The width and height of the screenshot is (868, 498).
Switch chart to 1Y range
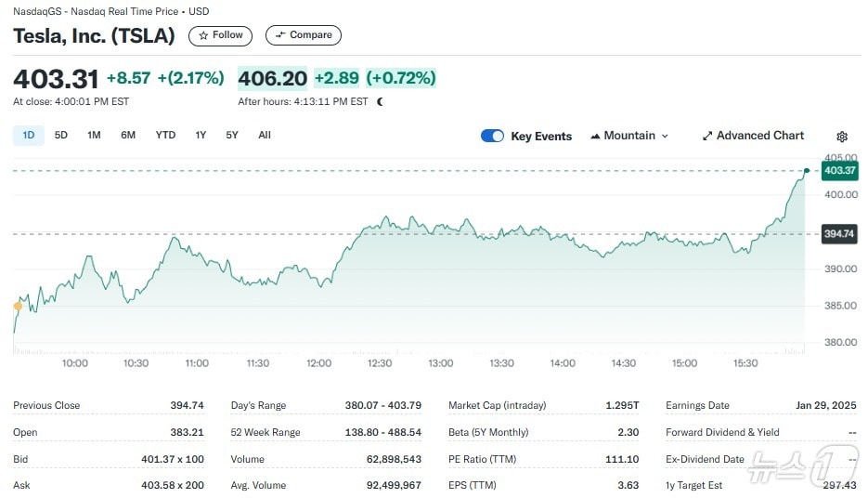tap(201, 136)
